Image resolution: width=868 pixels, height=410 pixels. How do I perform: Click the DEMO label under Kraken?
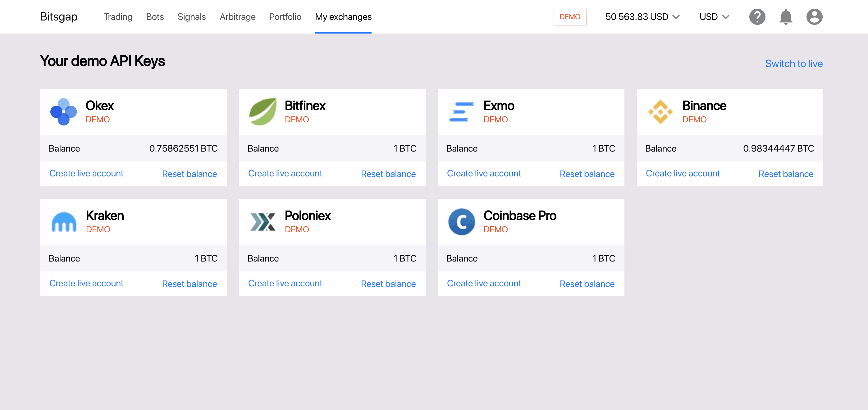98,230
